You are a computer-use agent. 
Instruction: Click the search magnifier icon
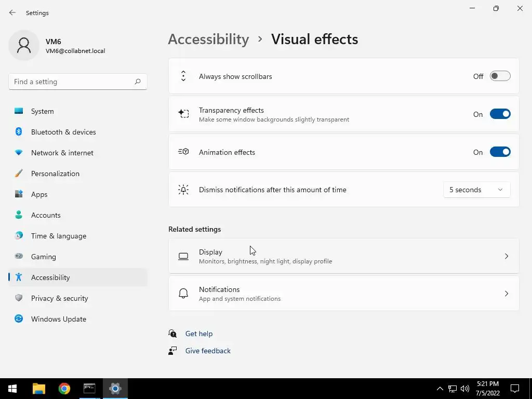coord(138,82)
